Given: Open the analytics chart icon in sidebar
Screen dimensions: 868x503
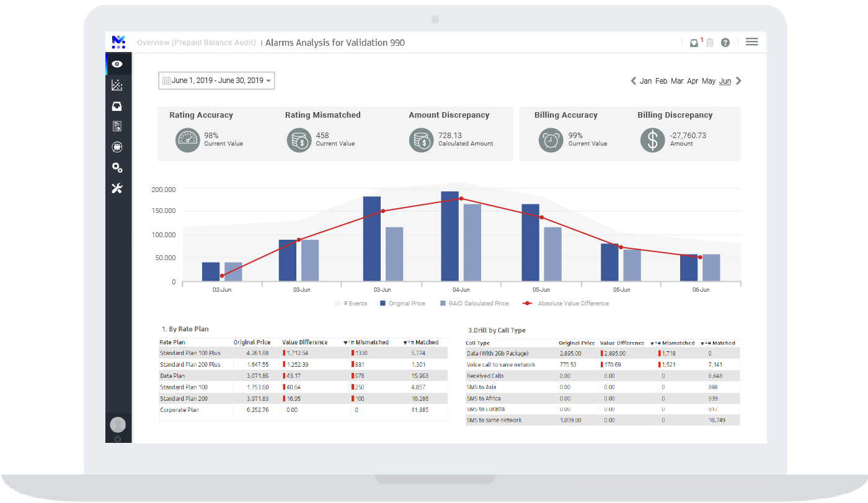Looking at the screenshot, I should (x=117, y=85).
